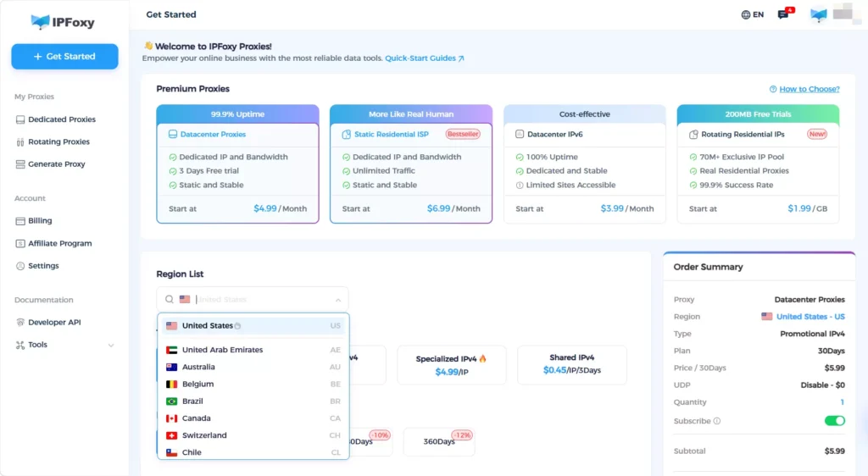Viewport: 868px width, 476px height.
Task: Click the Brazil flag icon
Action: tap(171, 401)
